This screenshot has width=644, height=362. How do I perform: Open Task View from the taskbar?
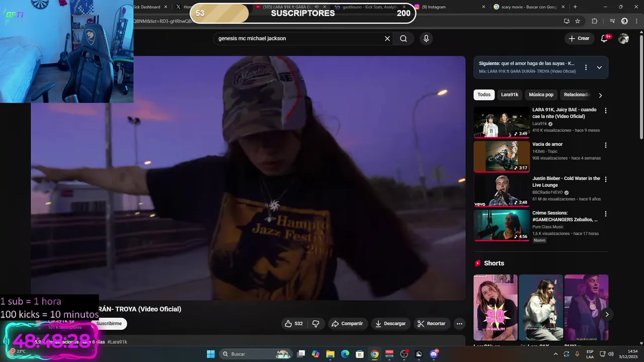pos(301,354)
